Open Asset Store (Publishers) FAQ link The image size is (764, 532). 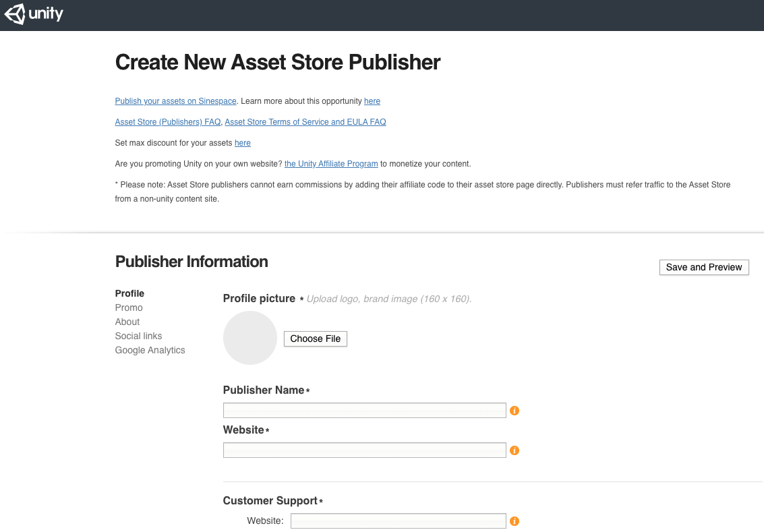pos(168,122)
